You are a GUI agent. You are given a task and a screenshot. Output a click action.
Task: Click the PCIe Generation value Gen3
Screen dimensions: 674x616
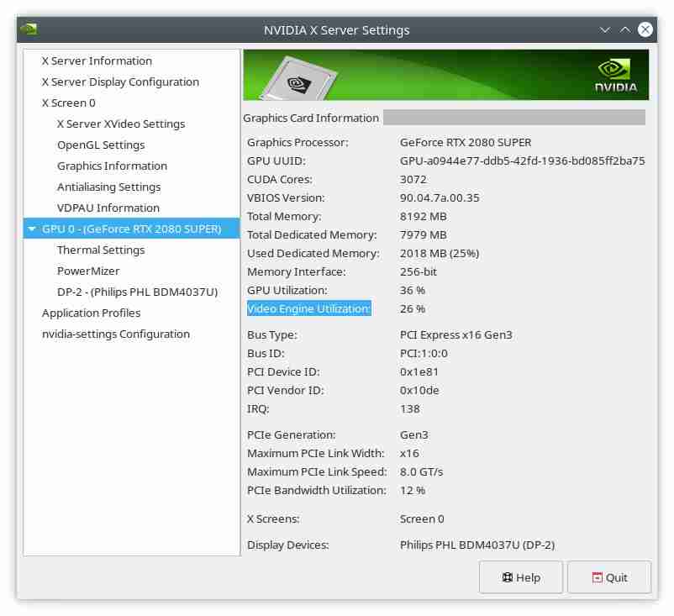[414, 435]
